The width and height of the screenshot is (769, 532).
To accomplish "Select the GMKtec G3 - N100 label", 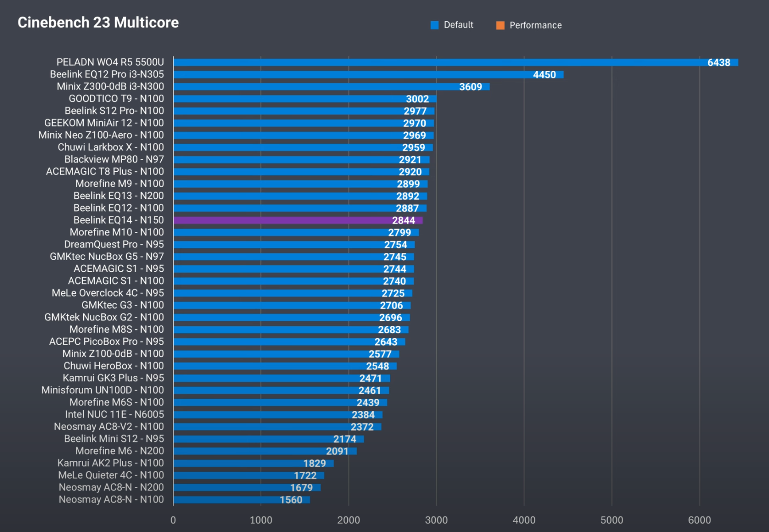I will coord(123,305).
